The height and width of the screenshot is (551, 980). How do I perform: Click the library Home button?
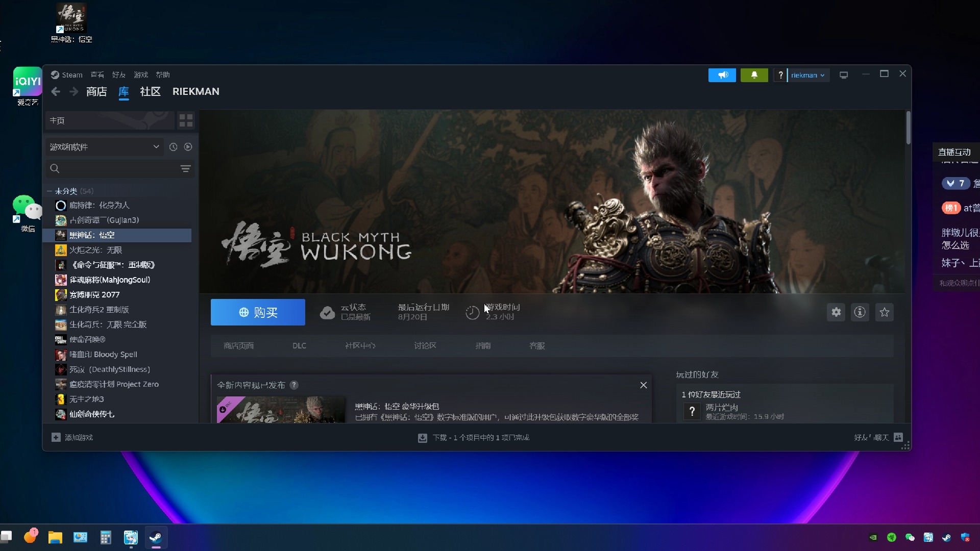coord(110,120)
